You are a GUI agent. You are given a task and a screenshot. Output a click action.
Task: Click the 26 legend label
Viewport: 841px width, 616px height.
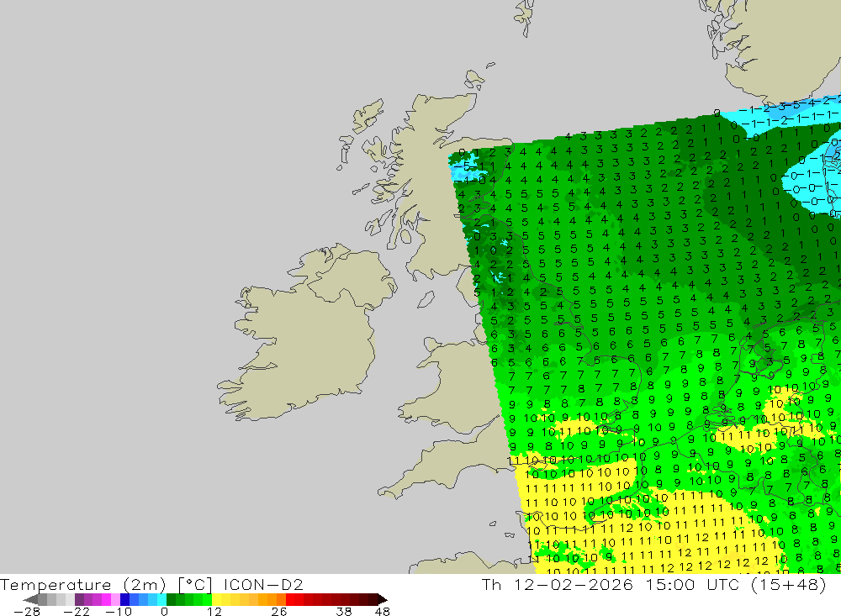point(279,612)
